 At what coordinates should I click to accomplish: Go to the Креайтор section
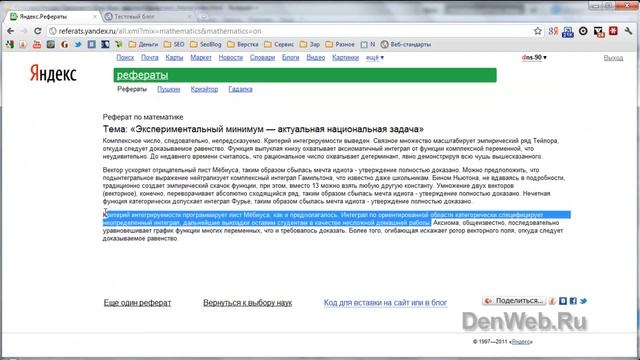204,89
